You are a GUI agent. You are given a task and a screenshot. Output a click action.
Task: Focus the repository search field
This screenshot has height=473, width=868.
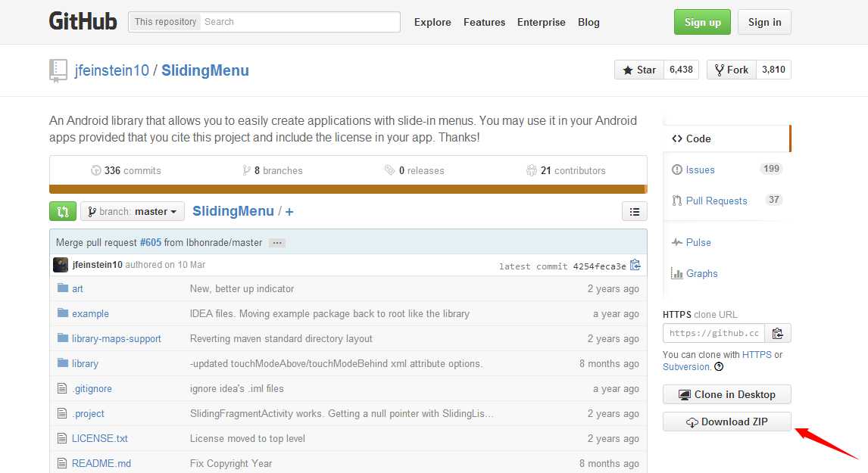tap(300, 22)
